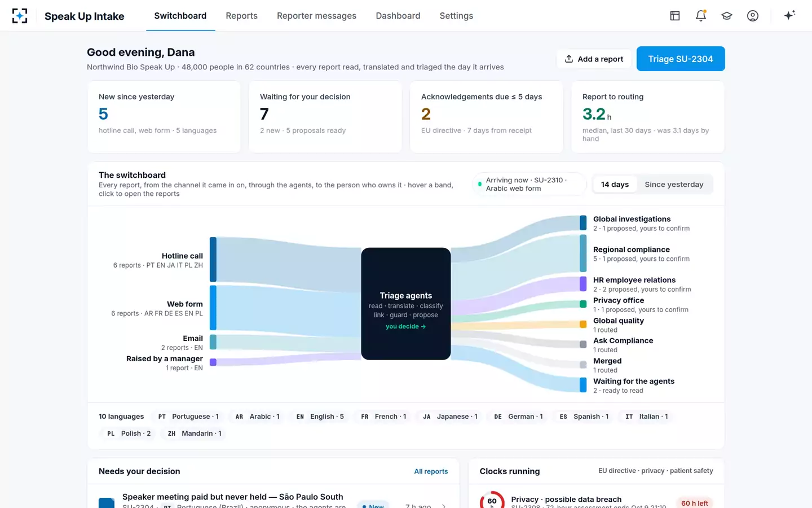Open the sparkle AI assistant icon
Viewport: 812px width, 508px height.
tap(789, 15)
